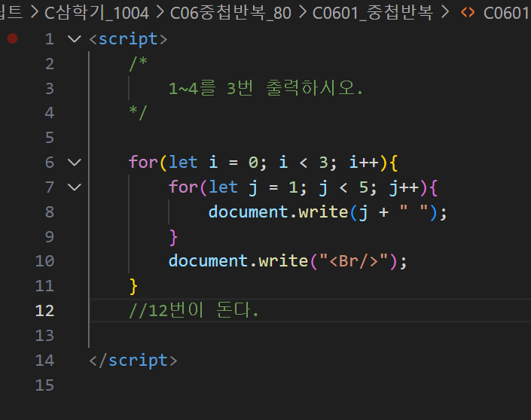This screenshot has width=531, height=420.
Task: Click the j++ increment on line 7
Action: coord(404,187)
